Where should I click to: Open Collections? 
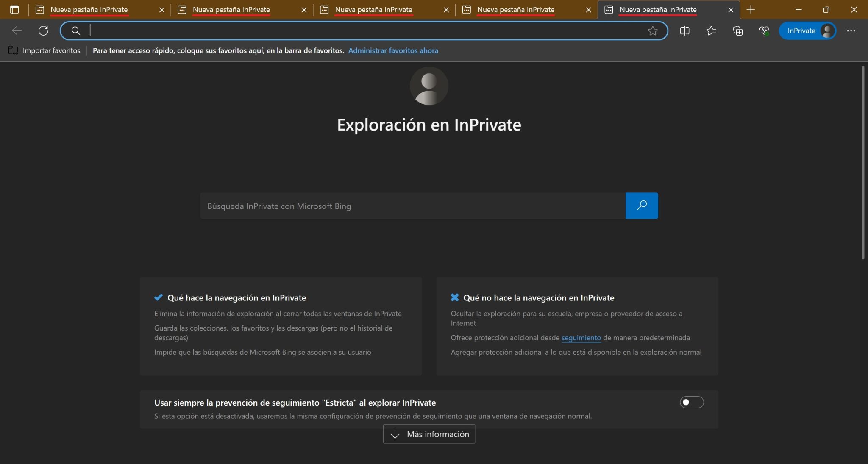tap(738, 31)
